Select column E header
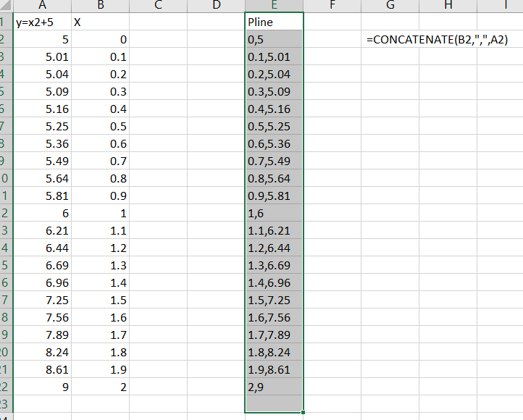The image size is (523, 420). click(274, 5)
